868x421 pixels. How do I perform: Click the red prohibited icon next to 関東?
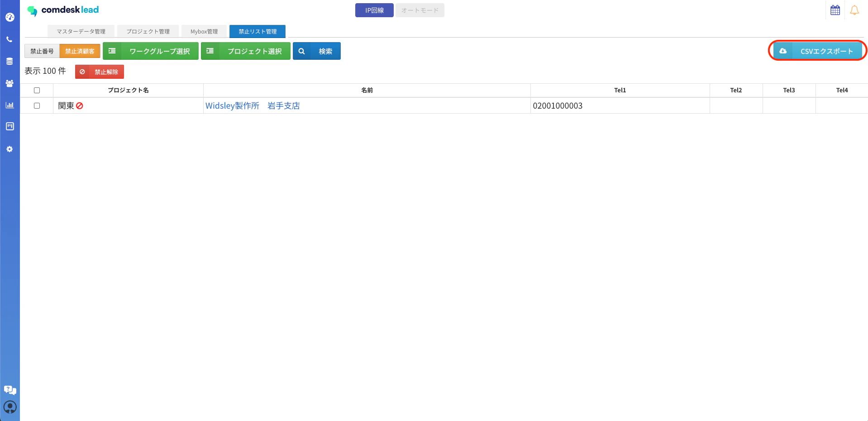coord(80,105)
